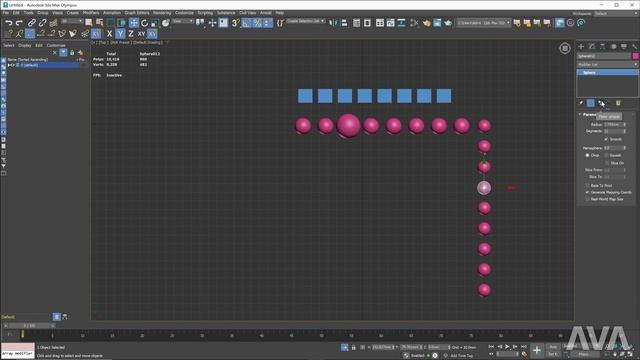Restrict transform to X axis
Viewport: 640px width, 360px height.
tap(109, 34)
